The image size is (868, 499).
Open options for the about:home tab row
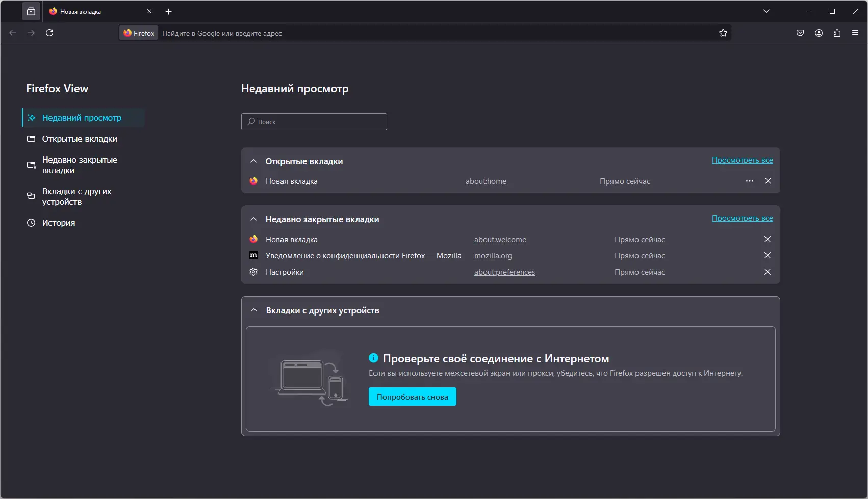click(x=749, y=181)
